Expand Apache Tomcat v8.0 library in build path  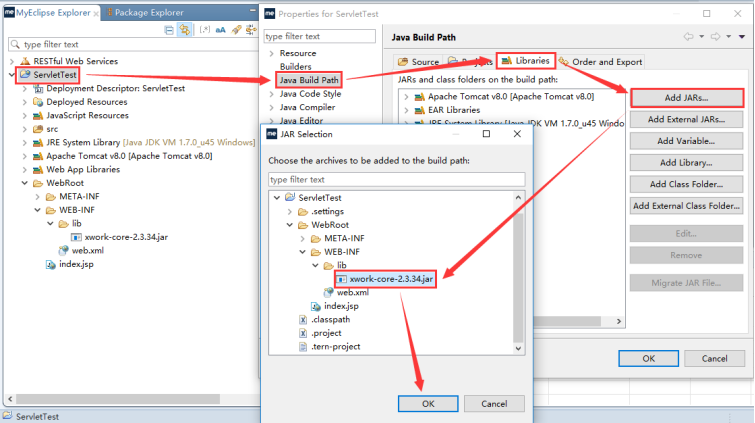pos(405,96)
